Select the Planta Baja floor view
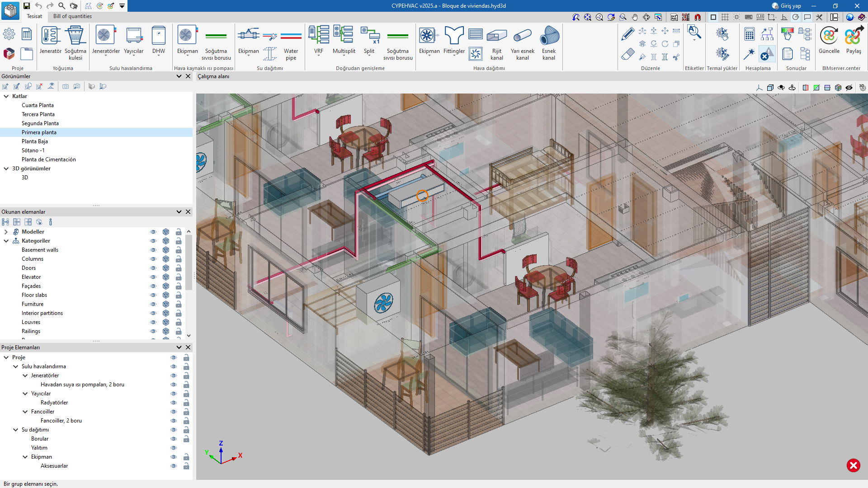This screenshot has width=868, height=488. [x=35, y=141]
